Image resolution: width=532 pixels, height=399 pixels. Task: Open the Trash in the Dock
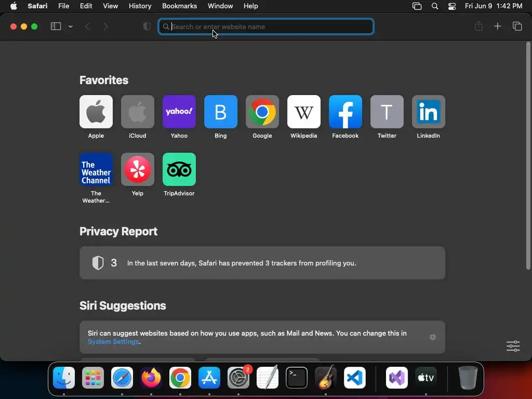click(468, 378)
